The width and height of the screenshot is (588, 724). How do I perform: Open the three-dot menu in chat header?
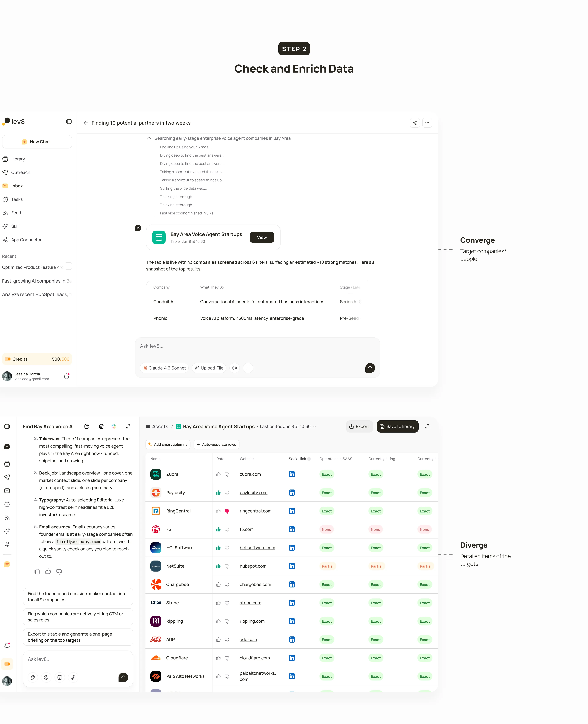[427, 123]
